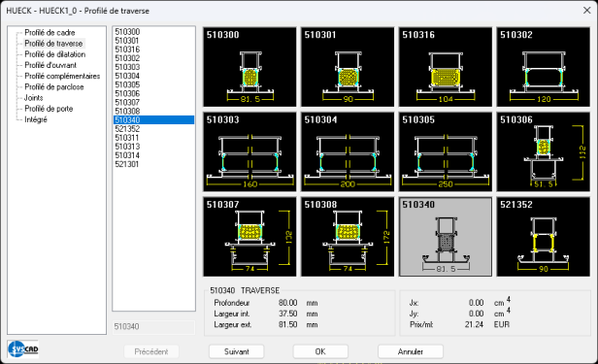Choose 510300 in the profile list
Screen dimensions: 598x364
[x=153, y=32]
